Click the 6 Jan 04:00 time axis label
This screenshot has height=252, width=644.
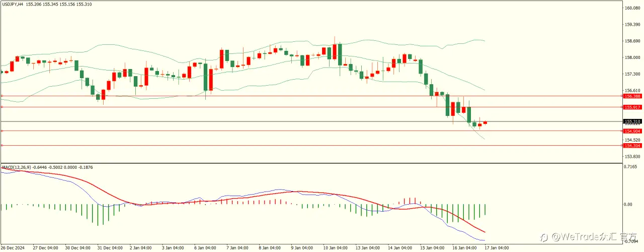pyautogui.click(x=205, y=247)
